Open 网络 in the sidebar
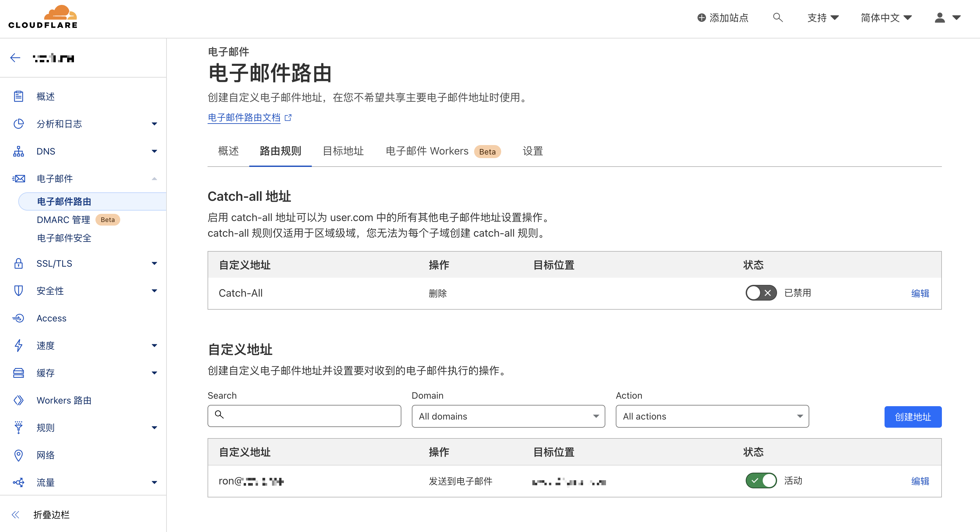This screenshot has width=980, height=532. coord(46,455)
